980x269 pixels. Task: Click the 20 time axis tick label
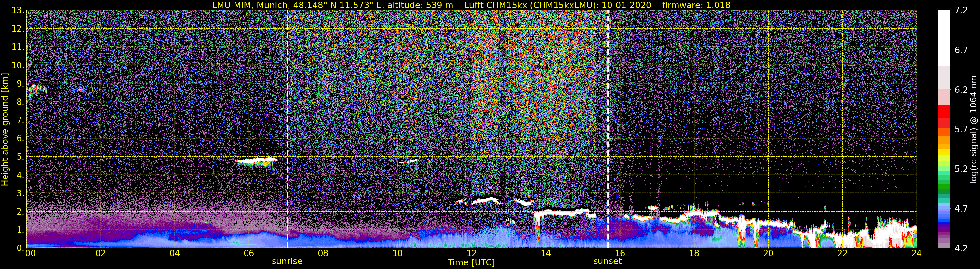click(x=768, y=253)
